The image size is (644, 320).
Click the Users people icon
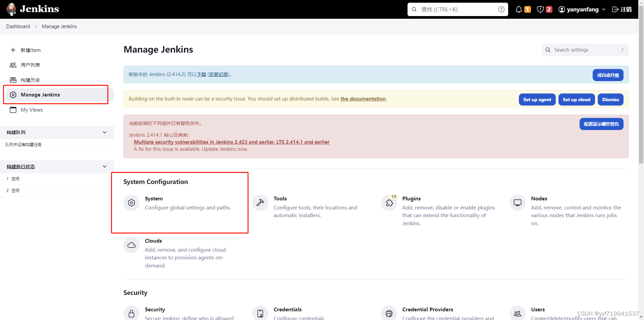(518, 313)
